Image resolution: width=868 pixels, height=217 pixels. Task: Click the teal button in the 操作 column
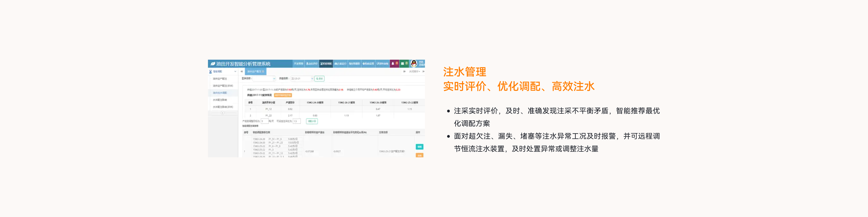pos(420,147)
